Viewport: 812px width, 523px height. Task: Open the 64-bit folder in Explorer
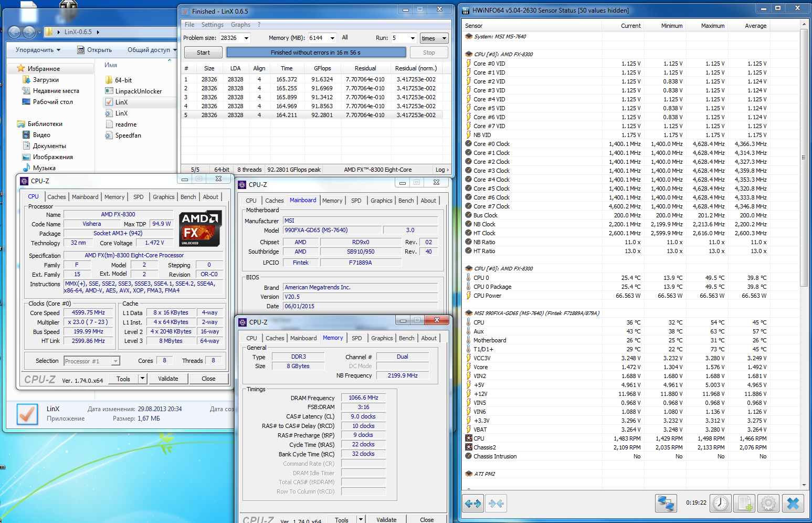click(x=123, y=80)
